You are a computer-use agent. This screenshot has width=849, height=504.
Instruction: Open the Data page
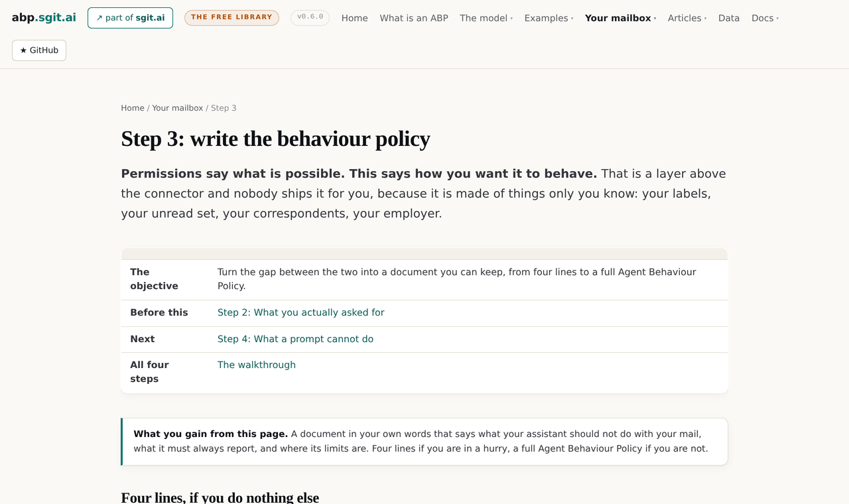728,18
